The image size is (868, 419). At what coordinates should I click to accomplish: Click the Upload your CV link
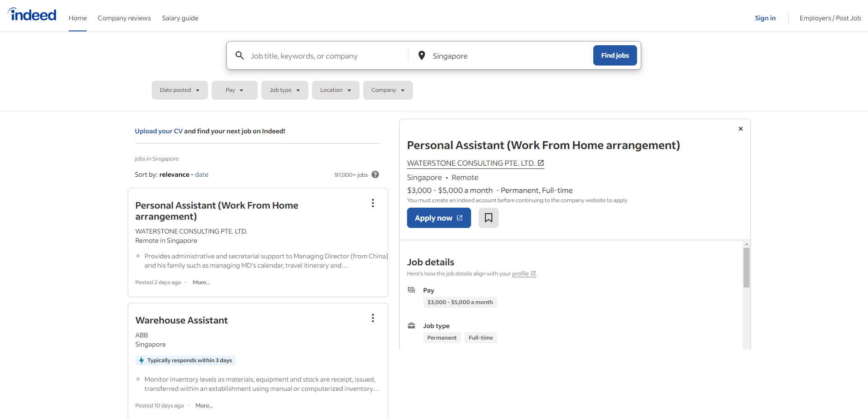pos(159,131)
